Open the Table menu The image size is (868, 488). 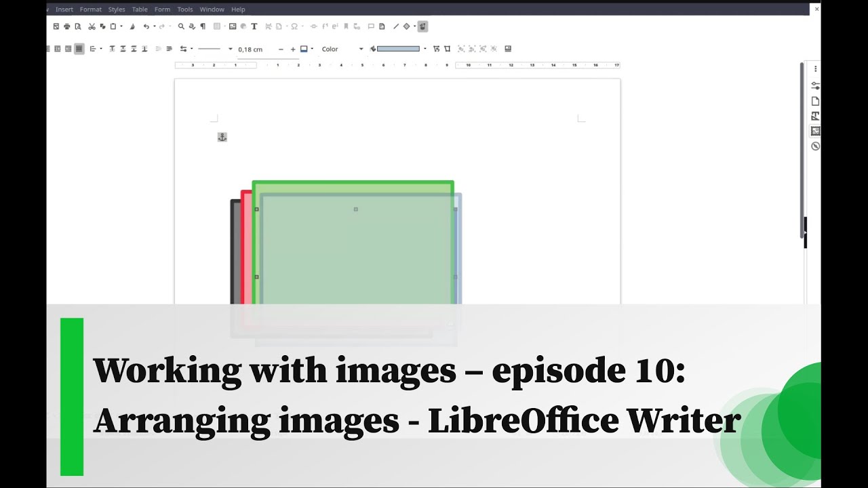point(140,9)
